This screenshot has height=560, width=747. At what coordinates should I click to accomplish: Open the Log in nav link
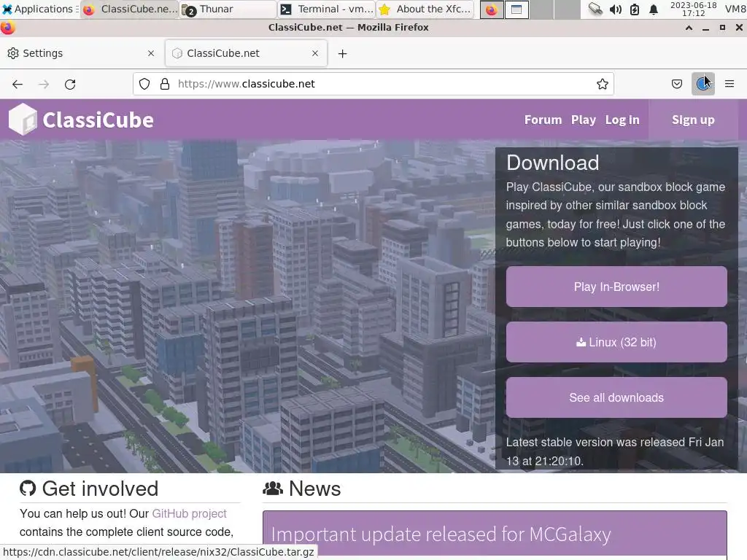tap(622, 120)
